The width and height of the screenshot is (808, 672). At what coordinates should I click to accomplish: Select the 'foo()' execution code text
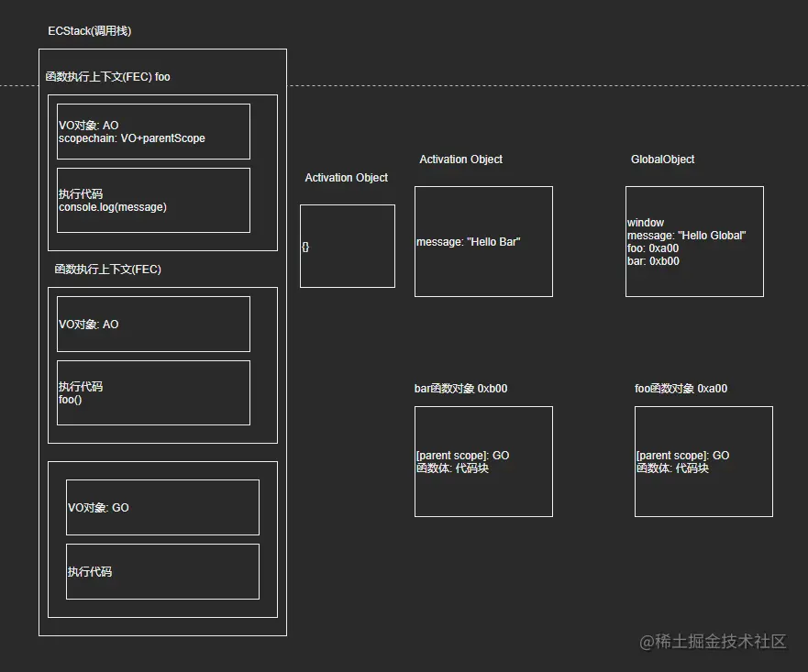tap(70, 400)
